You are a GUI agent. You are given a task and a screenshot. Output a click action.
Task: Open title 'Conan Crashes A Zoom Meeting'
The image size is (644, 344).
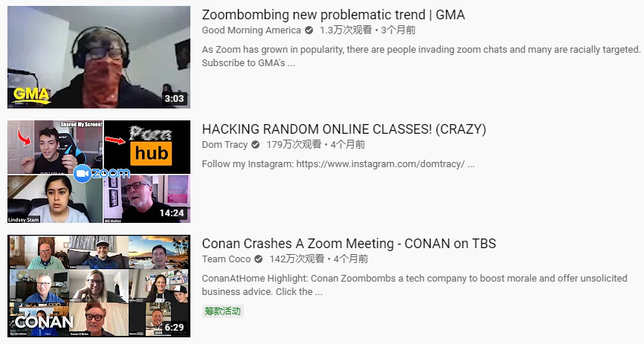[x=297, y=244]
